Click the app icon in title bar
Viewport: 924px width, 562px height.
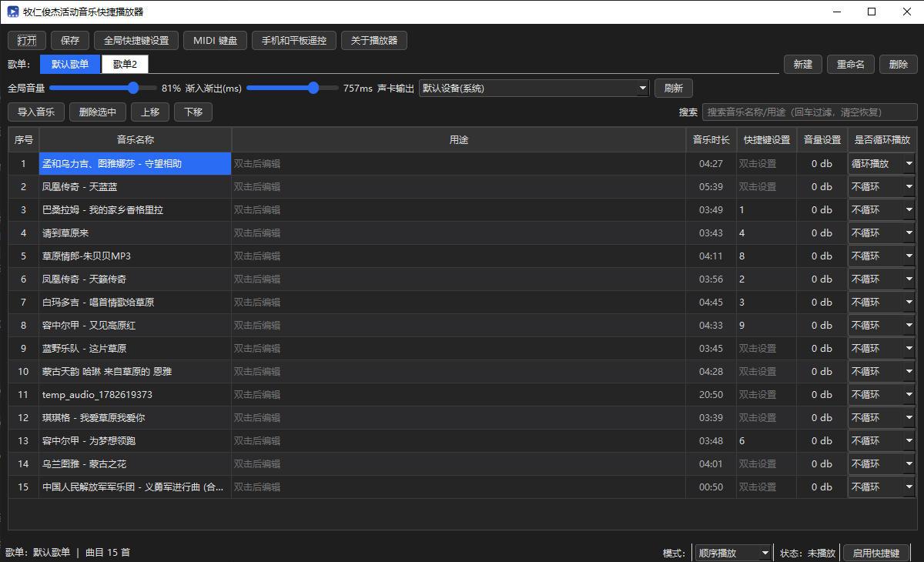[x=12, y=12]
